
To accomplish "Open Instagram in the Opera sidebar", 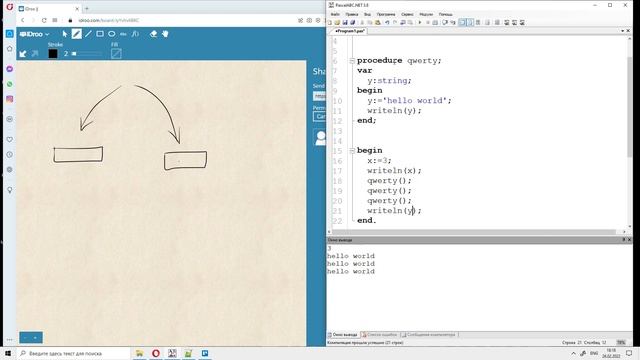I will (x=10, y=99).
